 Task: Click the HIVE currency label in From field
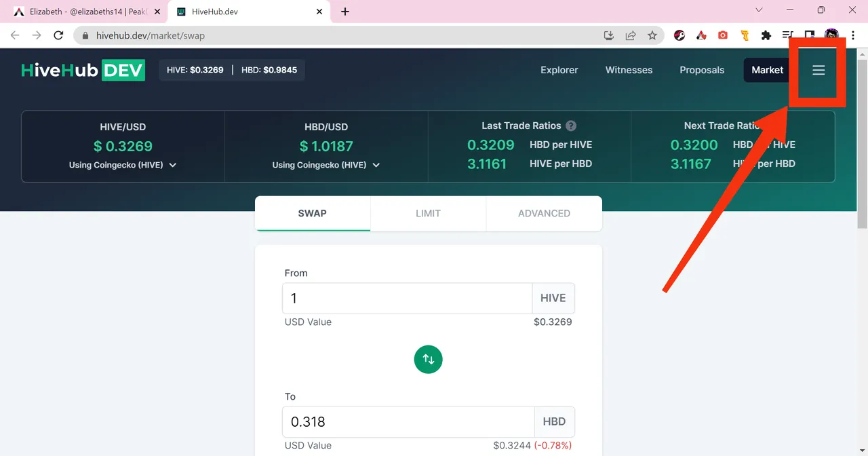(553, 298)
